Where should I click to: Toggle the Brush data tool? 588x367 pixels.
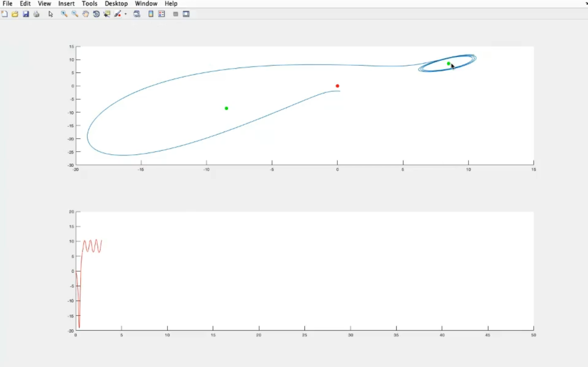118,14
